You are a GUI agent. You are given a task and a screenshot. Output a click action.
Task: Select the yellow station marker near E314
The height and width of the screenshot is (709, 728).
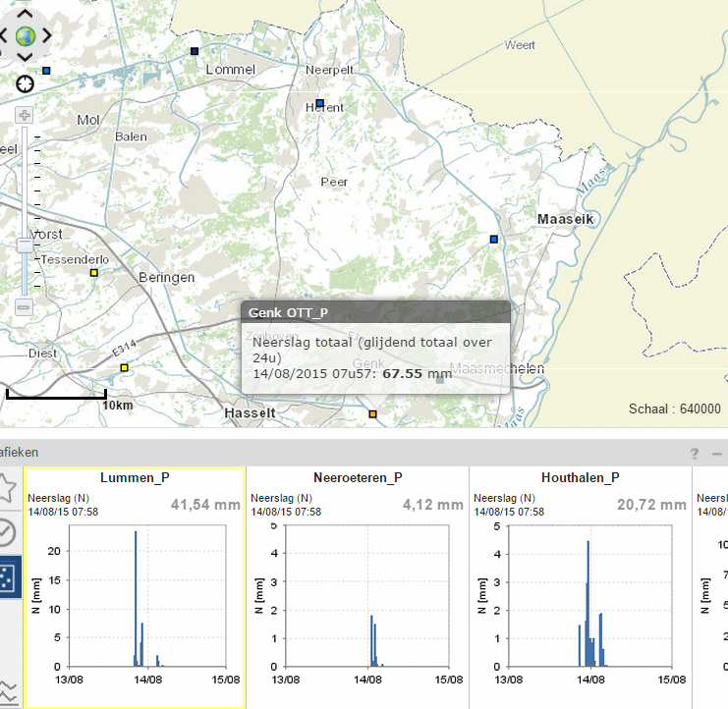point(124,367)
